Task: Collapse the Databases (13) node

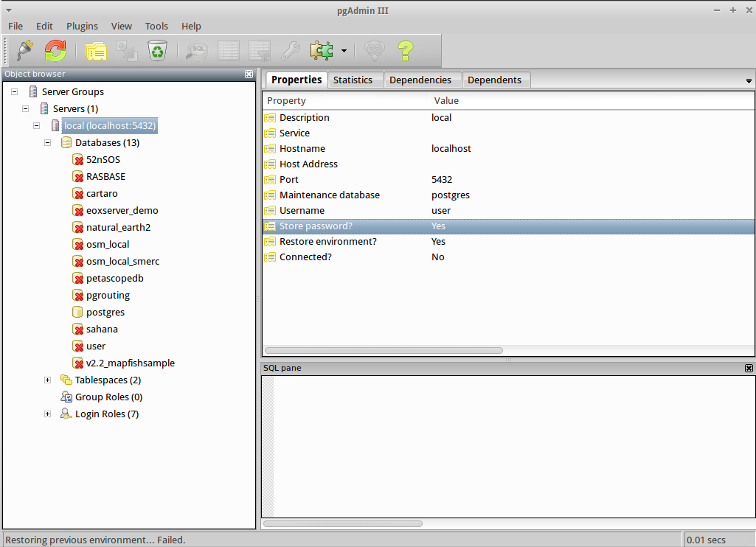Action: tap(48, 143)
